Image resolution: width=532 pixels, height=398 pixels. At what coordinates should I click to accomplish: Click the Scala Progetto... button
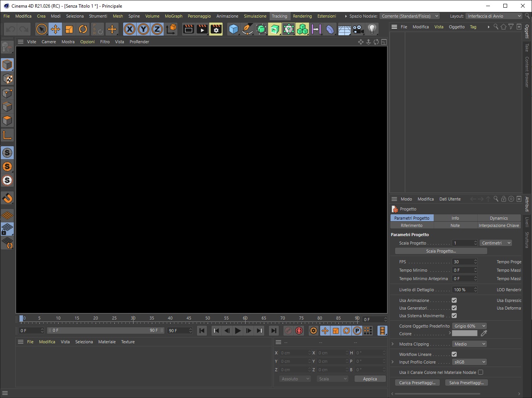point(441,251)
